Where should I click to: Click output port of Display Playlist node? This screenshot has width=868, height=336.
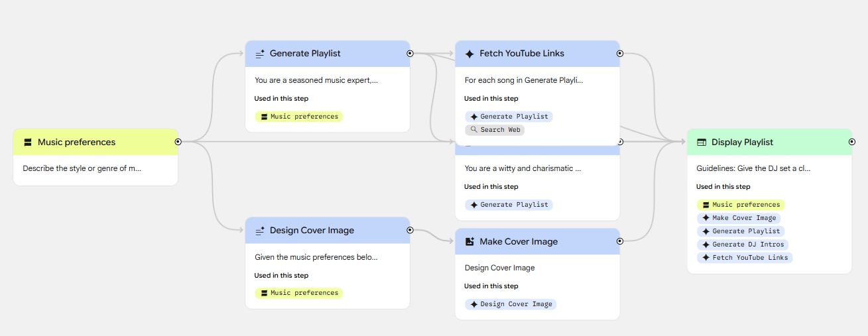coord(852,142)
